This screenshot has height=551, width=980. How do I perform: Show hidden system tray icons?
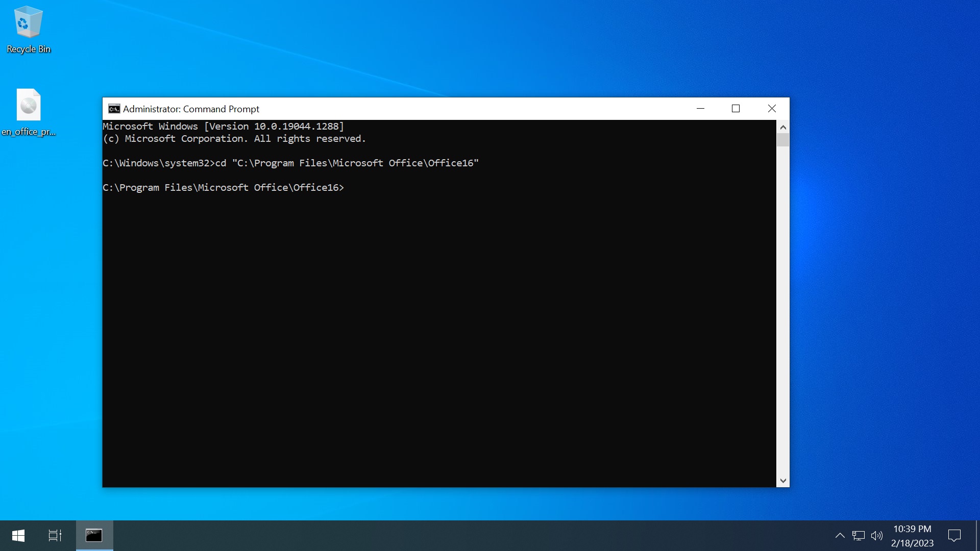pos(840,536)
